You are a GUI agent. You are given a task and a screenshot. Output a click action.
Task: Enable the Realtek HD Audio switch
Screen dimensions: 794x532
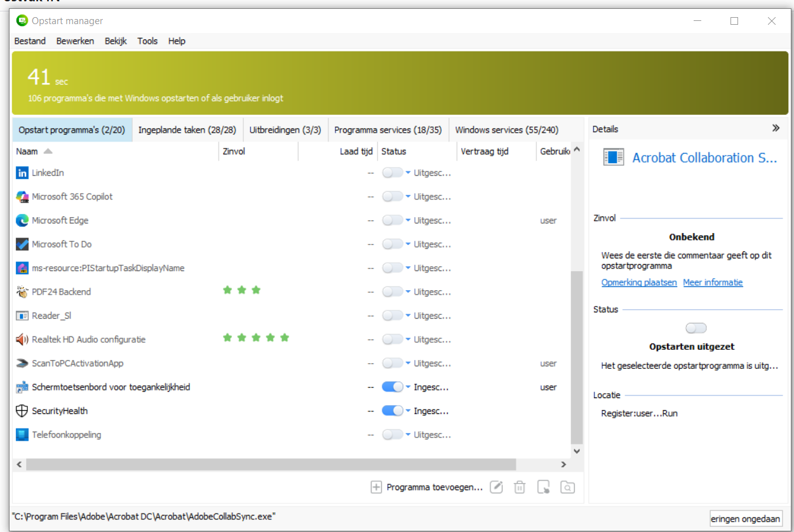393,340
